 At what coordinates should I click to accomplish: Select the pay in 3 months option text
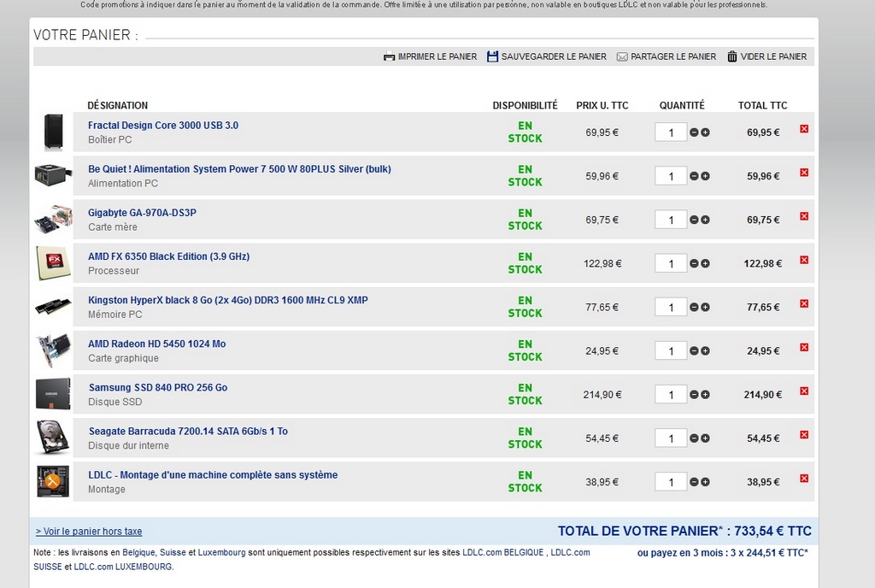(x=723, y=553)
